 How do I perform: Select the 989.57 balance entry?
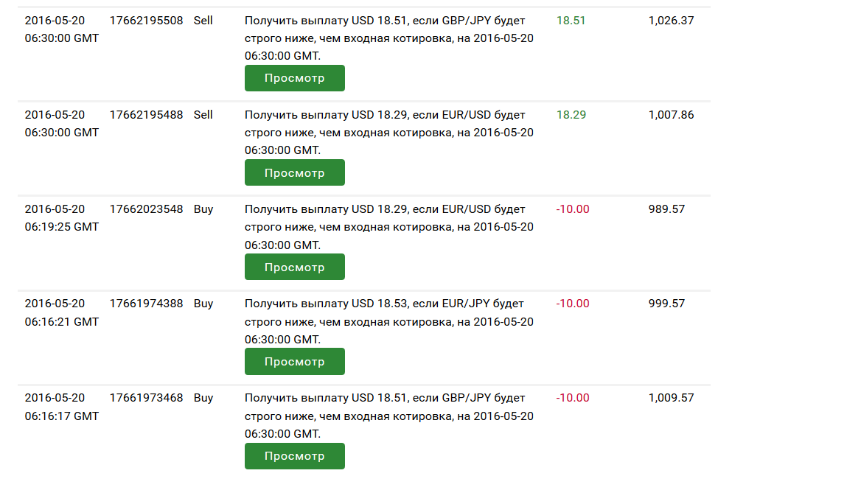[666, 209]
